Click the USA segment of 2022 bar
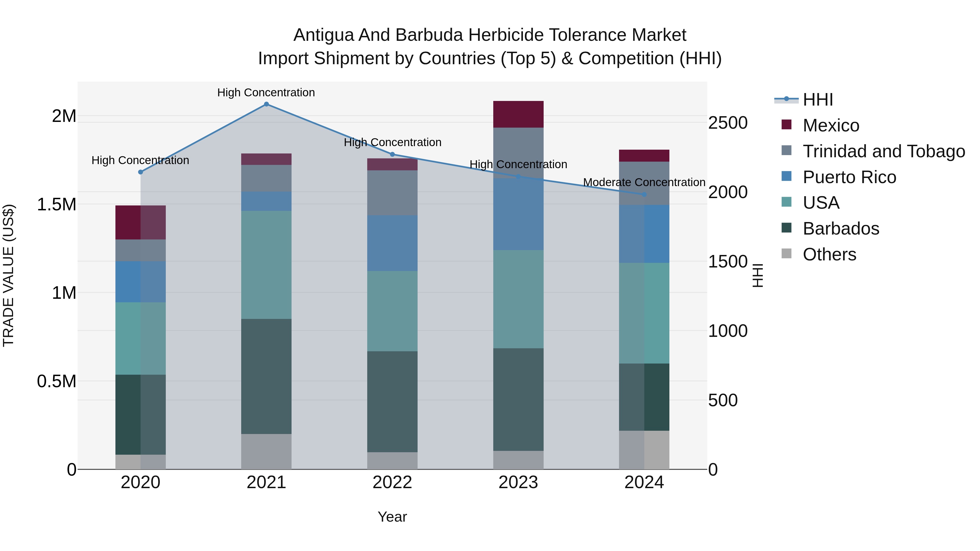Screen dimensions: 980x551 click(x=393, y=311)
